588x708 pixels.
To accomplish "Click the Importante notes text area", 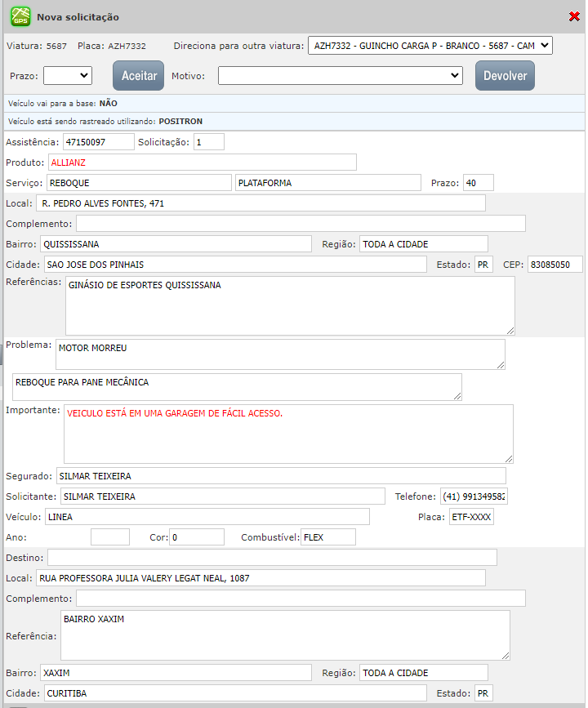I will coord(288,434).
